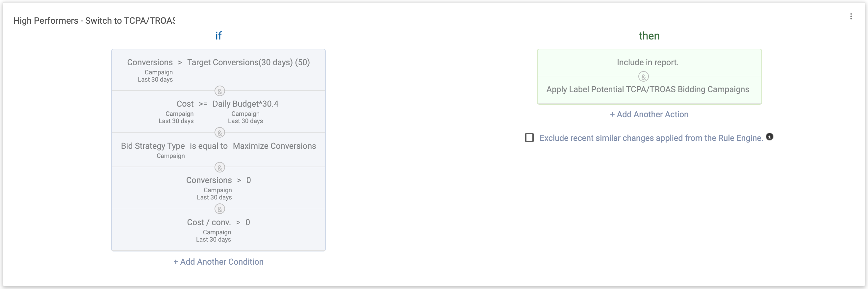Click the ampersand connector below Bid Strategy Type
Image resolution: width=868 pixels, height=289 pixels.
pyautogui.click(x=220, y=167)
